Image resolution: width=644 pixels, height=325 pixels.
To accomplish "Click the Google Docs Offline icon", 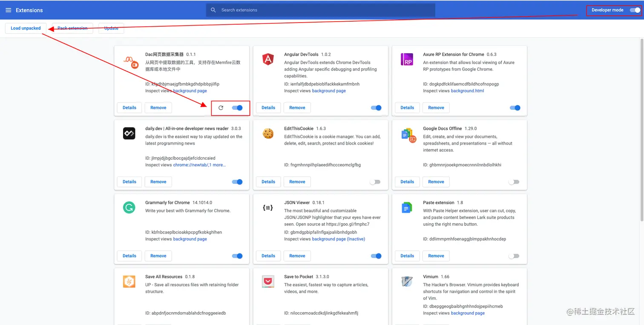I will click(x=408, y=135).
